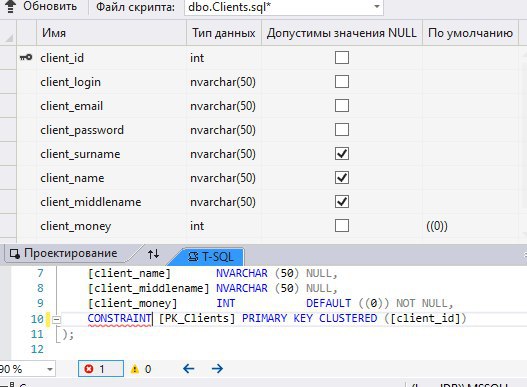Click the client_surname name cell
The image size is (527, 387).
[x=111, y=154]
